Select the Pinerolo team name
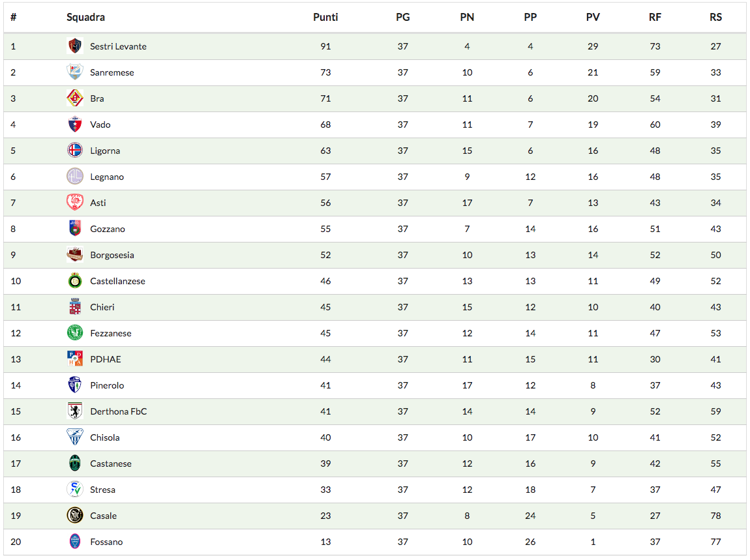The width and height of the screenshot is (750, 560). pos(107,385)
